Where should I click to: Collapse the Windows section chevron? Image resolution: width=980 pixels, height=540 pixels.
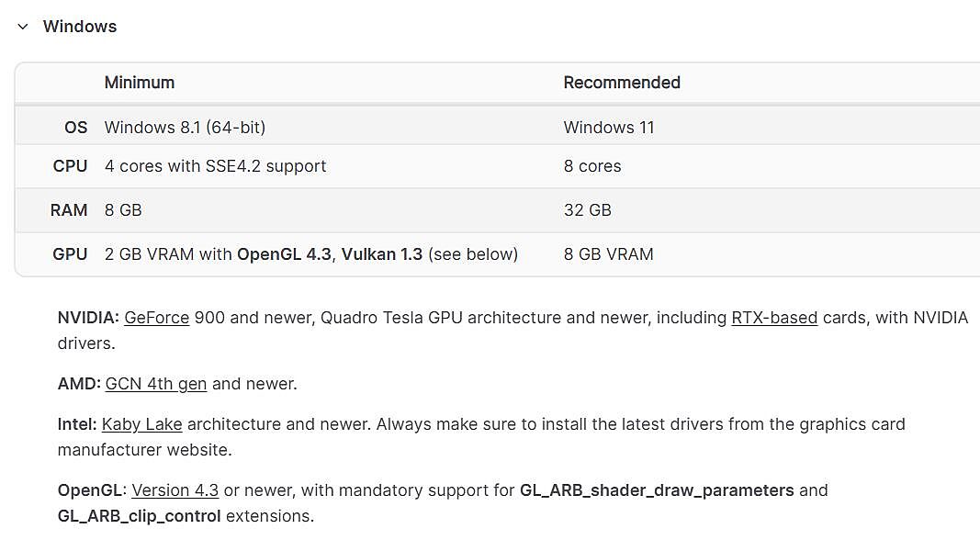[23, 27]
